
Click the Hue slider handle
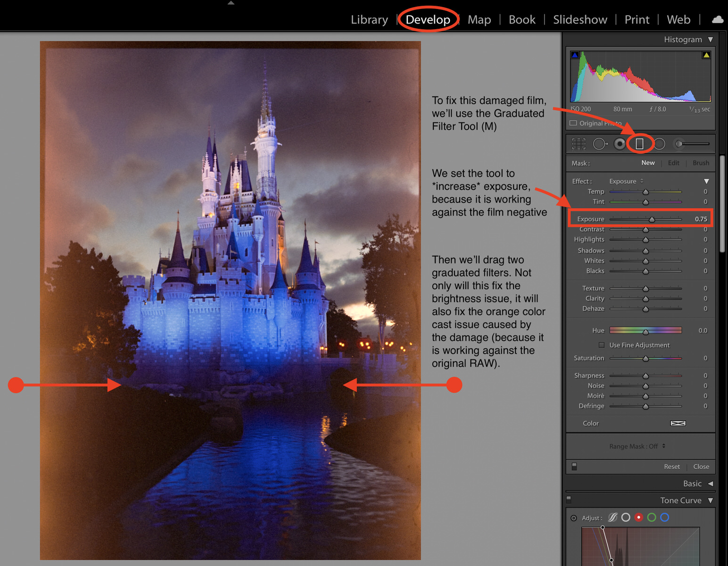click(x=645, y=332)
